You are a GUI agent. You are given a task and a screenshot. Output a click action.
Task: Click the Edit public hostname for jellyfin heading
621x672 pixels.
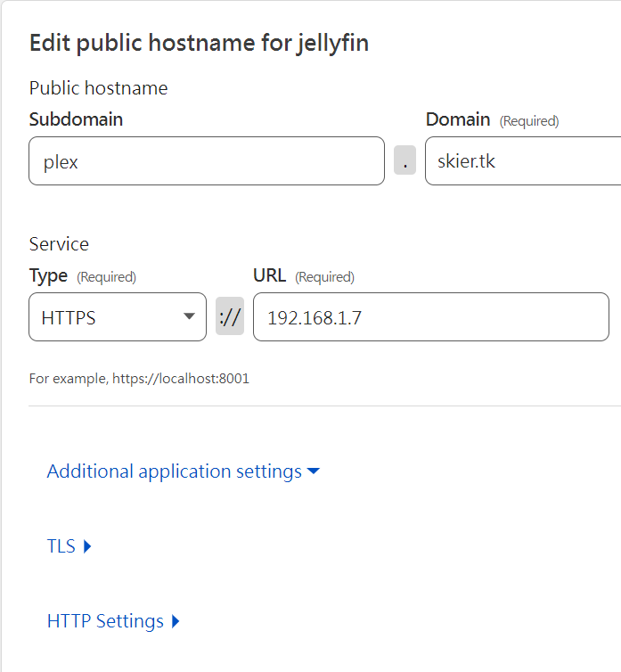pyautogui.click(x=200, y=44)
